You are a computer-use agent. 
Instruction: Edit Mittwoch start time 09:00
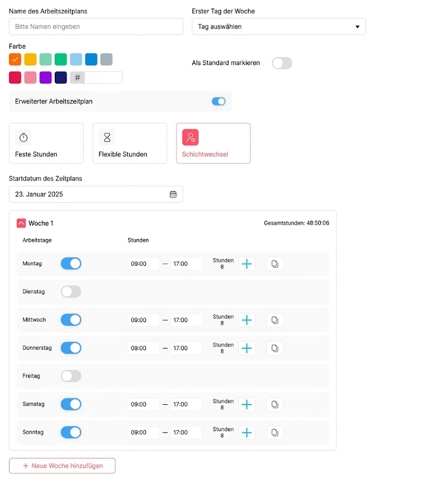pyautogui.click(x=143, y=320)
